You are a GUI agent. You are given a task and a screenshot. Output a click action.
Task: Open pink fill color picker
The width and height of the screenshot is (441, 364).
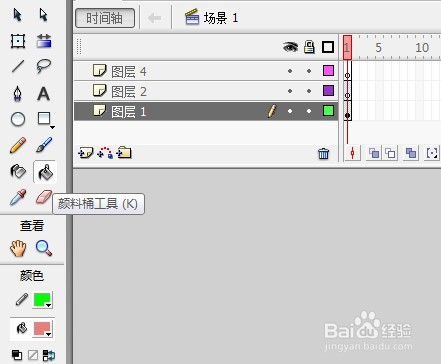(x=43, y=329)
